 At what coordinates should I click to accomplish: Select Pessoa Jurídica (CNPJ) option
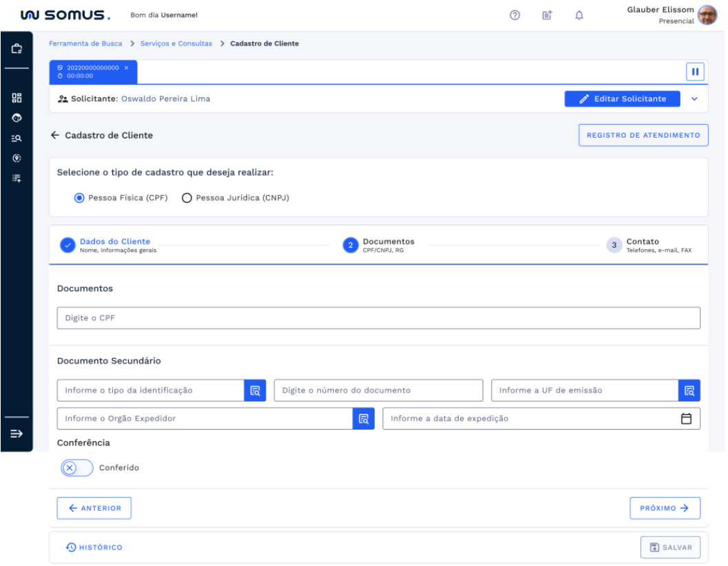pos(186,198)
